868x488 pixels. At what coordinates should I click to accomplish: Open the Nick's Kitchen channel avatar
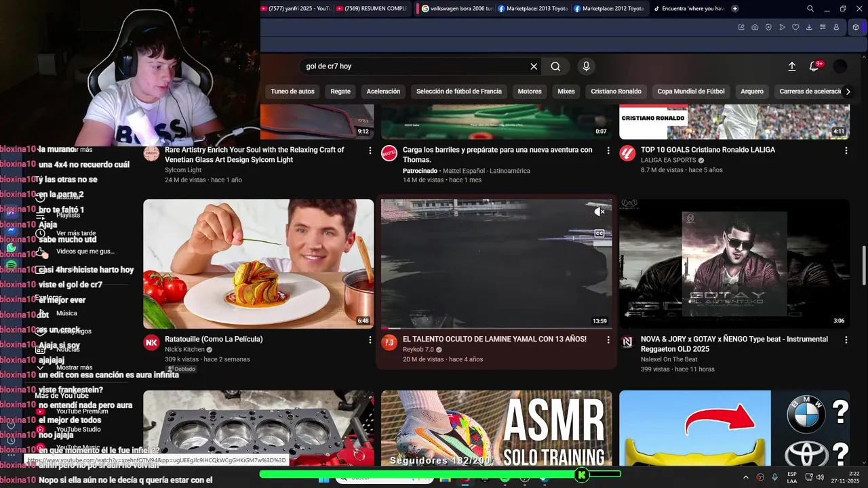click(151, 342)
